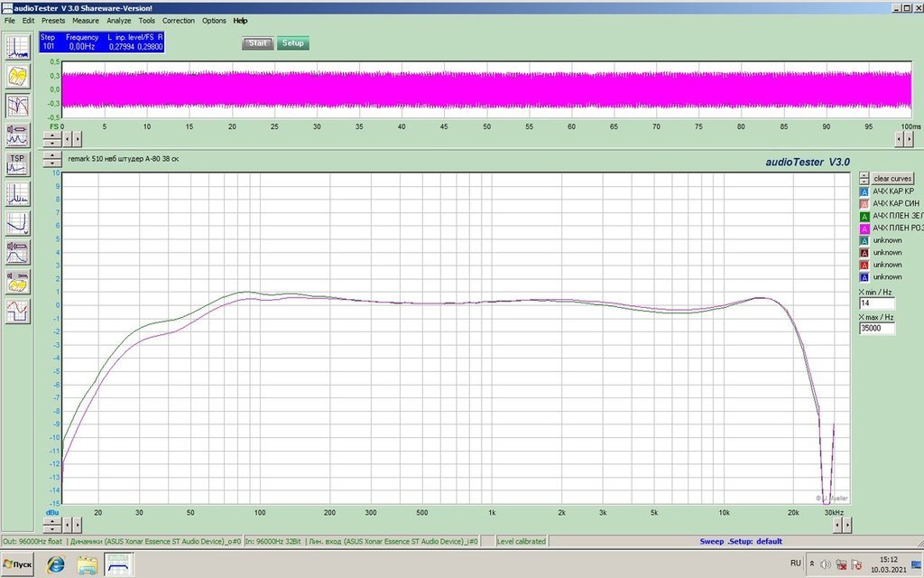Open the spectrum analyzer tool in the sidebar
The height and width of the screenshot is (578, 924).
(x=18, y=48)
